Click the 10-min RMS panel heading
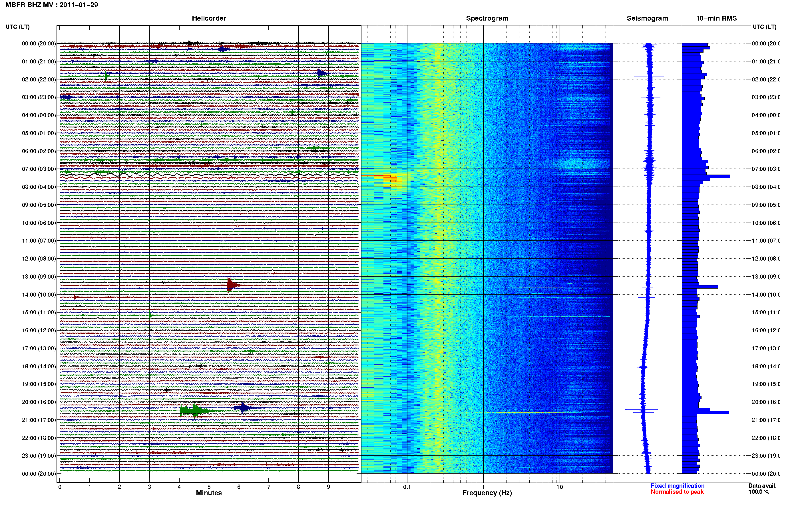Viewport: 812px width, 508px height. 716,19
